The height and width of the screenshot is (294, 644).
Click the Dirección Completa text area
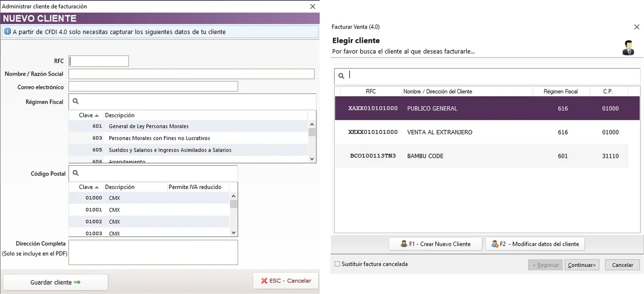153,252
